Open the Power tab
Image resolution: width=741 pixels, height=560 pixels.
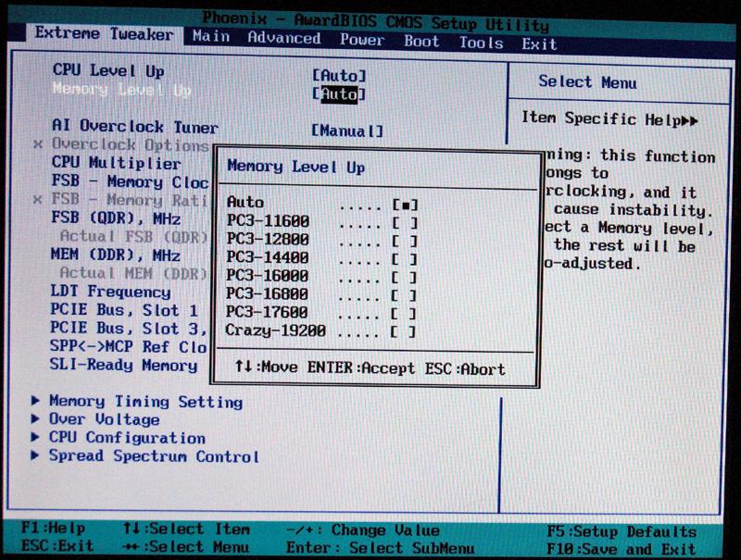pyautogui.click(x=361, y=40)
